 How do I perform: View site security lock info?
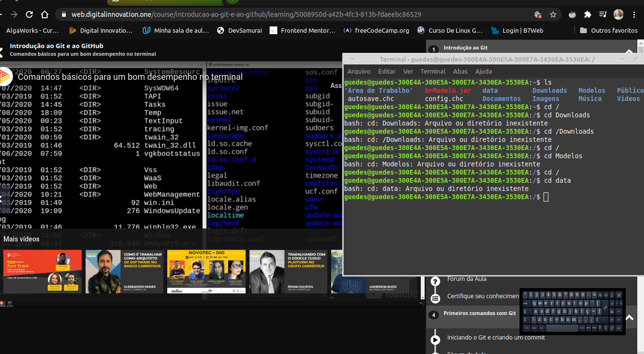[x=64, y=14]
